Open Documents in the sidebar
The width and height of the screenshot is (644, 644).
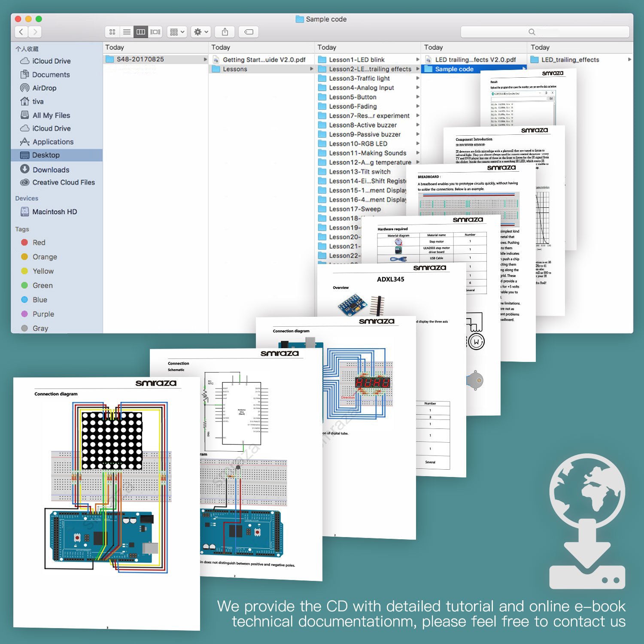click(x=45, y=74)
